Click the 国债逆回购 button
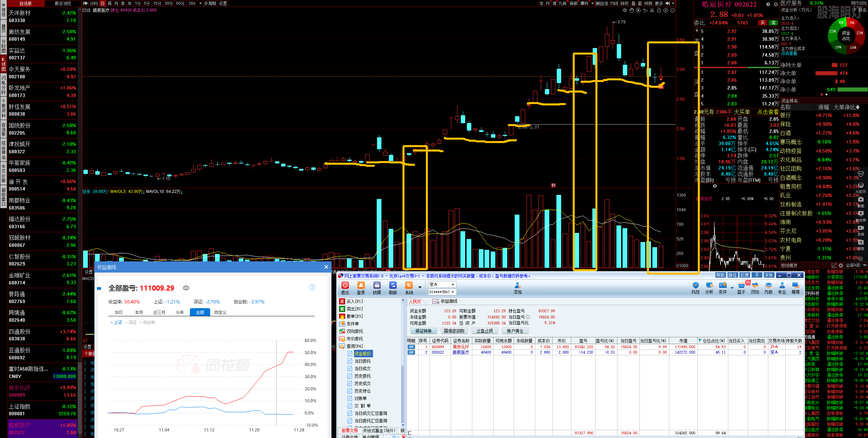The width and height of the screenshot is (868, 438). (454, 331)
